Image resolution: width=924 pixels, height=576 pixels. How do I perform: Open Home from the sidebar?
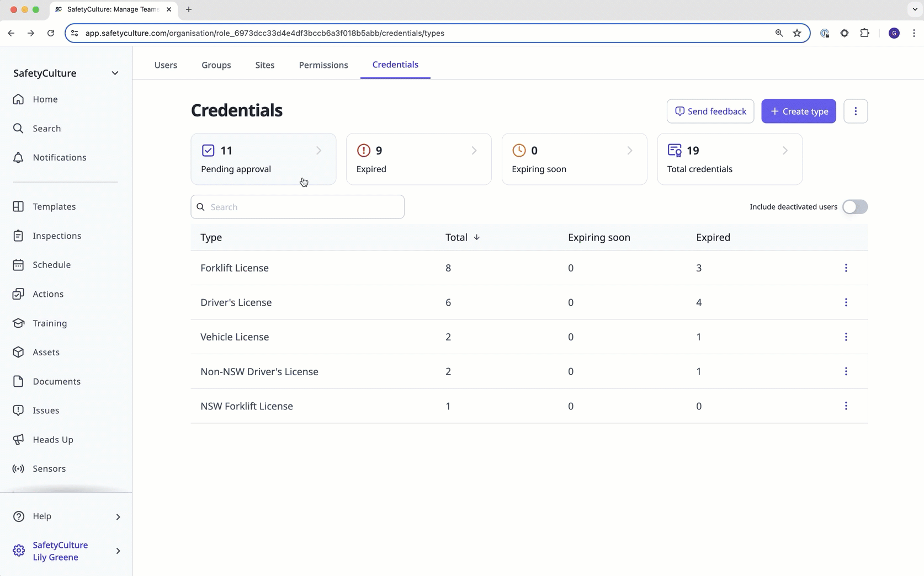(45, 99)
